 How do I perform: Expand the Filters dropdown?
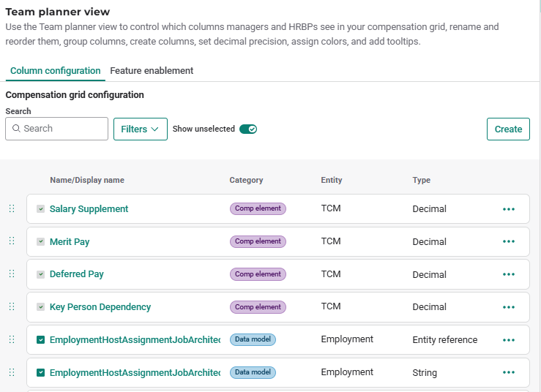pos(140,129)
